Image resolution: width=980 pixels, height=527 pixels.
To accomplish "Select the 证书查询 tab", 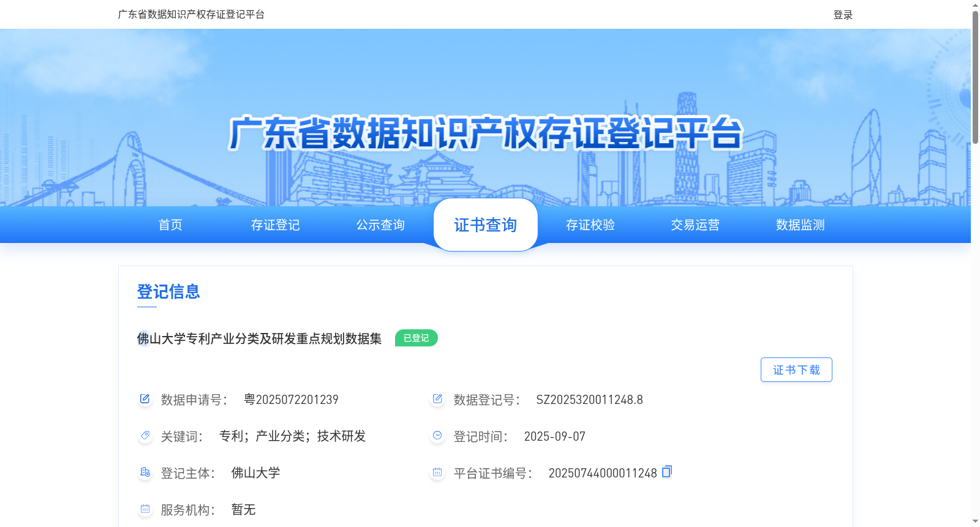I will coord(486,225).
